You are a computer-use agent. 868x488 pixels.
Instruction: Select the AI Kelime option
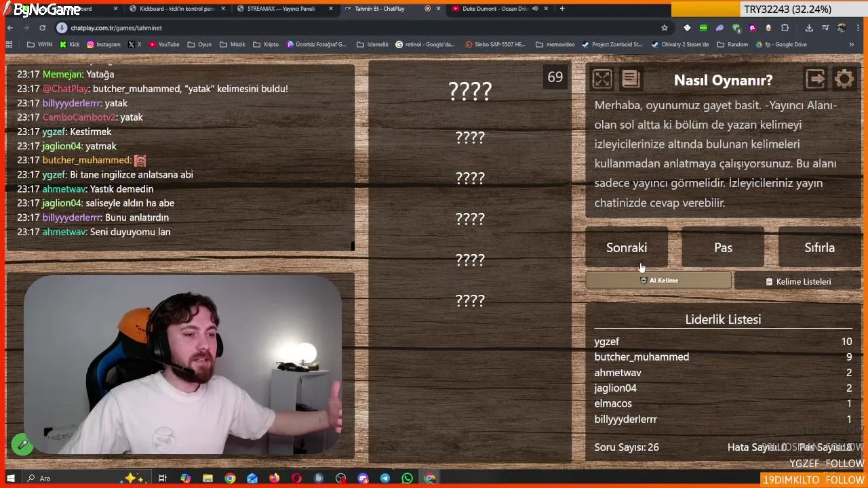point(658,281)
